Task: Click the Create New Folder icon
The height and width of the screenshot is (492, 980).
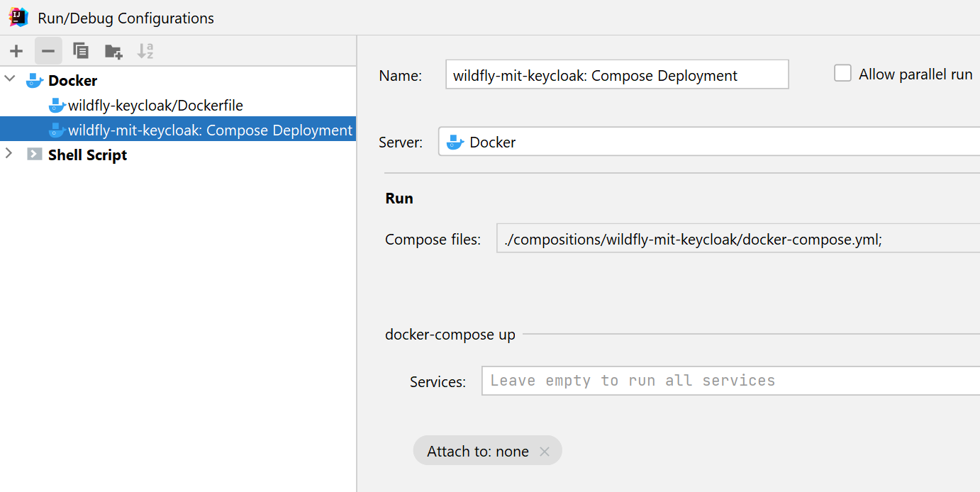Action: click(113, 51)
